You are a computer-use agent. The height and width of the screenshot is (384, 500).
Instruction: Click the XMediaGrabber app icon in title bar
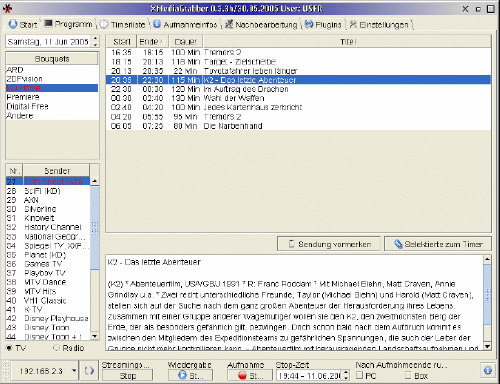(7, 8)
